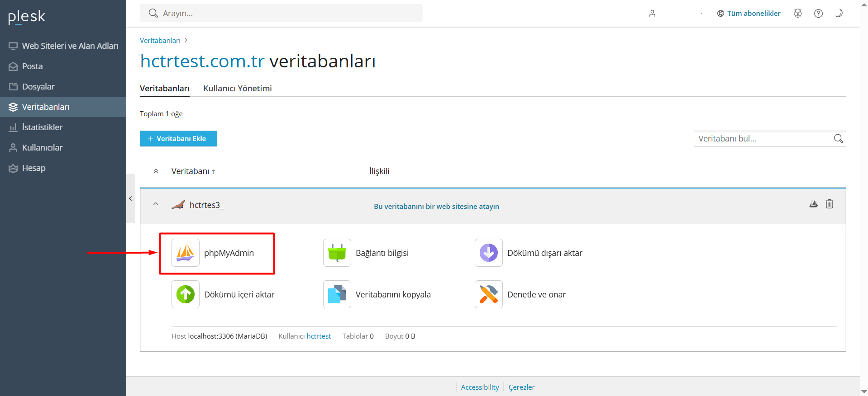Open Posta in the sidebar
Screen dimensions: 868x396
[63, 66]
